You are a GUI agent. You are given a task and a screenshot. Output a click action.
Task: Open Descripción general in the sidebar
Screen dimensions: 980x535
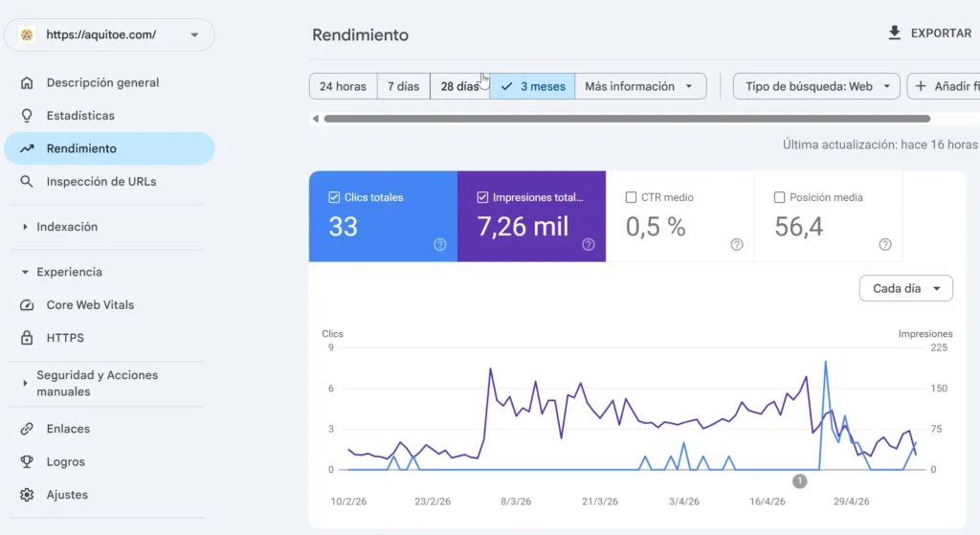[109, 82]
